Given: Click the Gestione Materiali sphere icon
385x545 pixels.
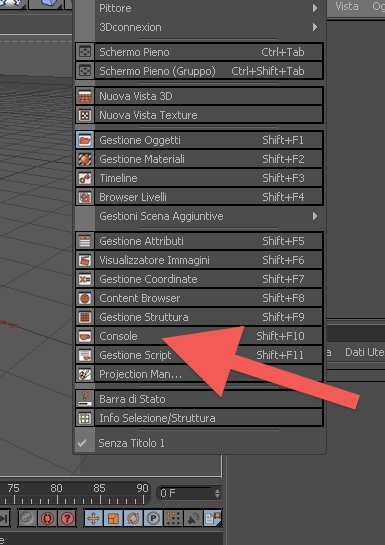Looking at the screenshot, I should [85, 159].
